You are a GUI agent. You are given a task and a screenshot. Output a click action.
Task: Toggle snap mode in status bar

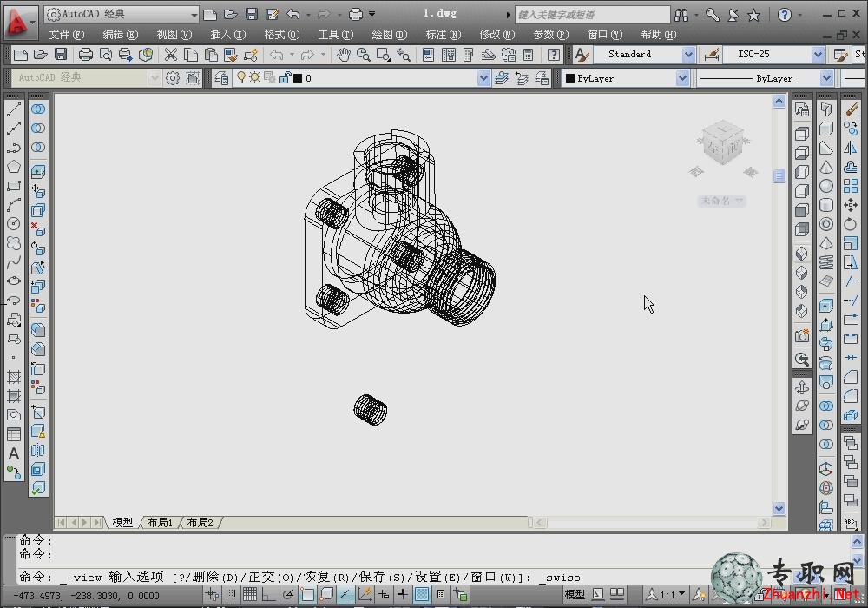coord(231,595)
